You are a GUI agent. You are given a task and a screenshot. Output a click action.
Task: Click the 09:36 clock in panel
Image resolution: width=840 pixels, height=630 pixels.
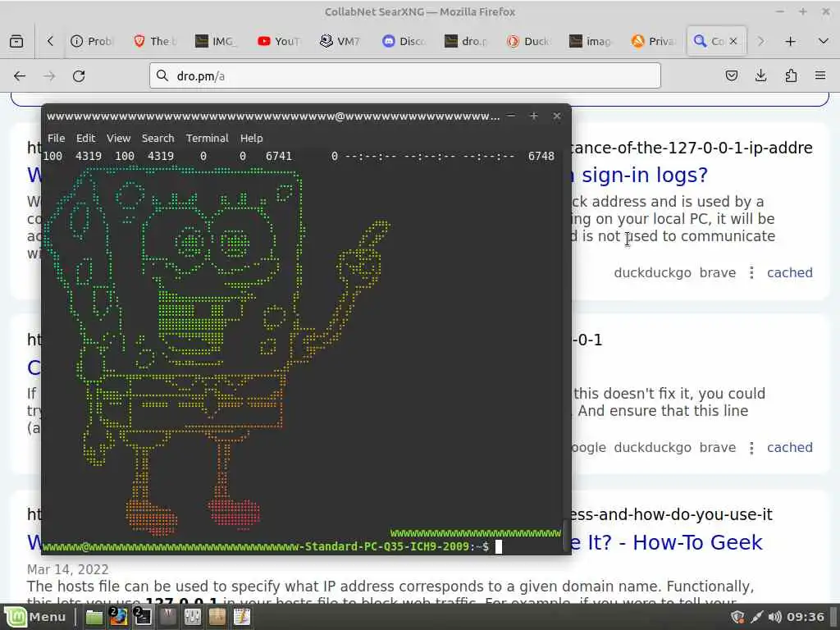[x=806, y=617]
